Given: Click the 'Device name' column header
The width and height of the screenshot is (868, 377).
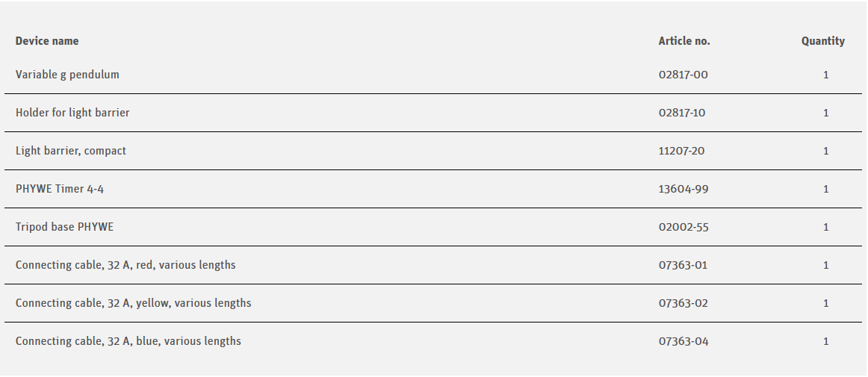Looking at the screenshot, I should point(47,41).
